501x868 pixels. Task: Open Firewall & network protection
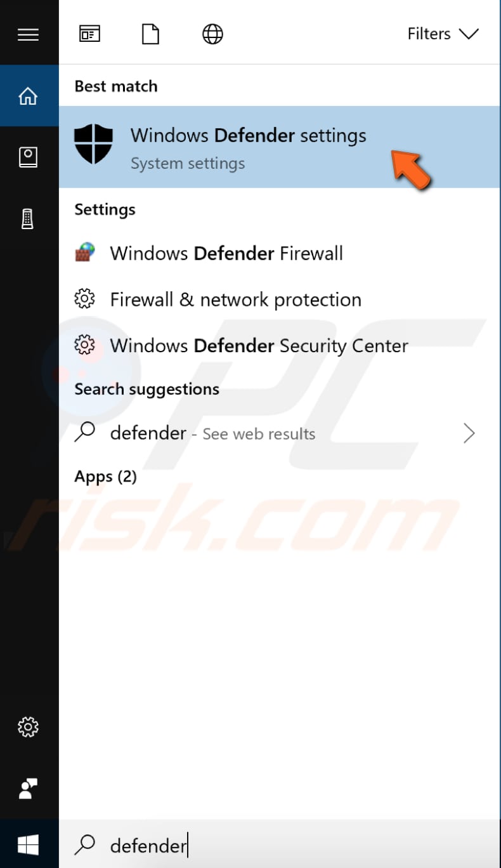coord(235,299)
